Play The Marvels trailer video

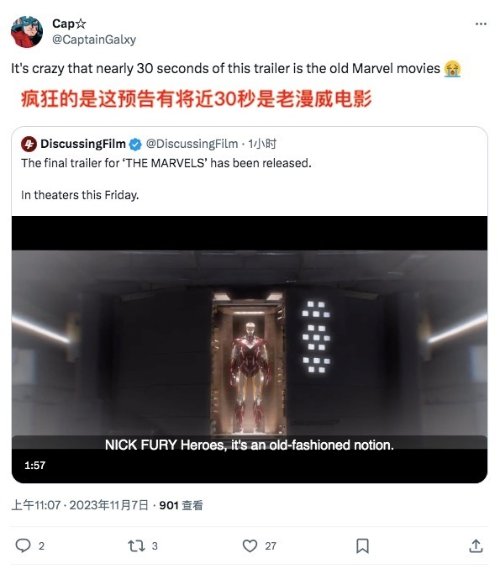tap(250, 349)
